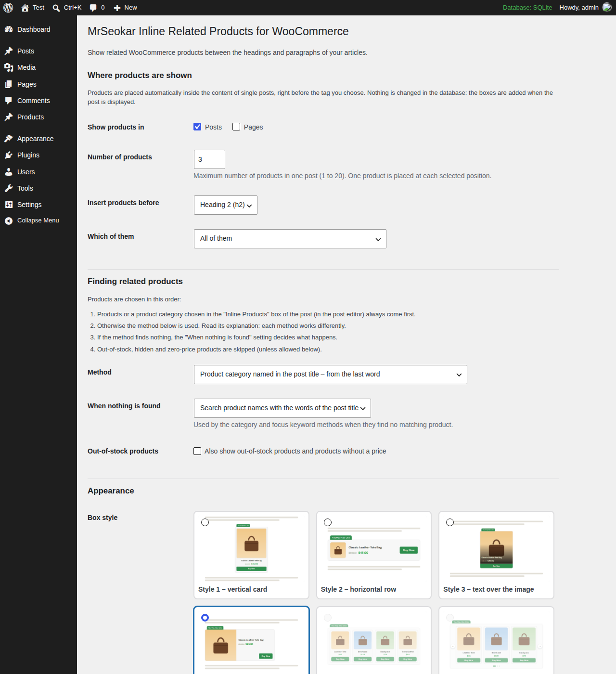
Task: Go to the Plugins menu label
Action: point(28,155)
